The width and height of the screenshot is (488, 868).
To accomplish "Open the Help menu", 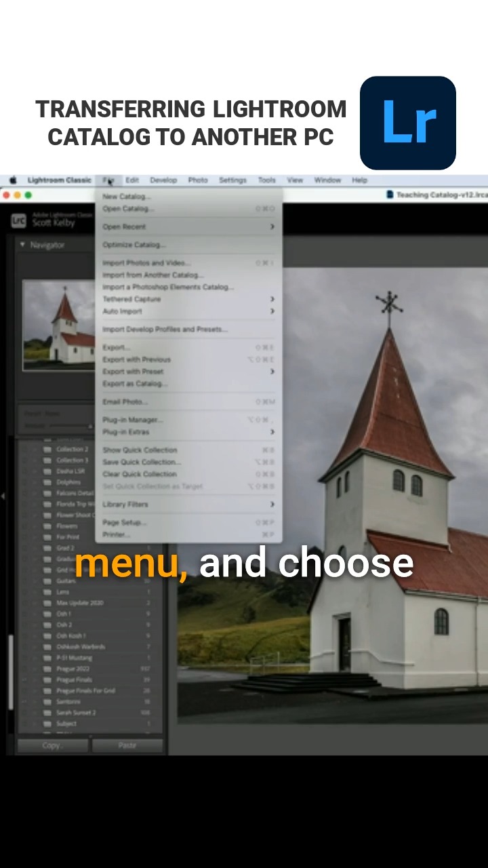I will click(359, 180).
